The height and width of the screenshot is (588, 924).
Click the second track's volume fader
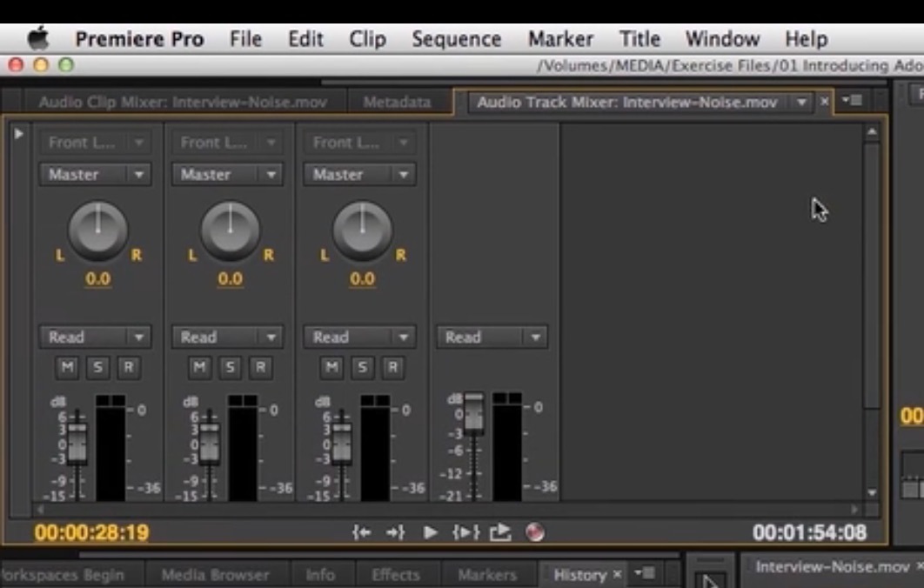coord(209,443)
